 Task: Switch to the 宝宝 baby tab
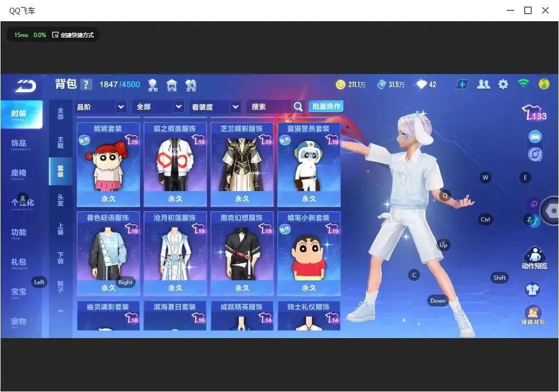pyautogui.click(x=19, y=292)
